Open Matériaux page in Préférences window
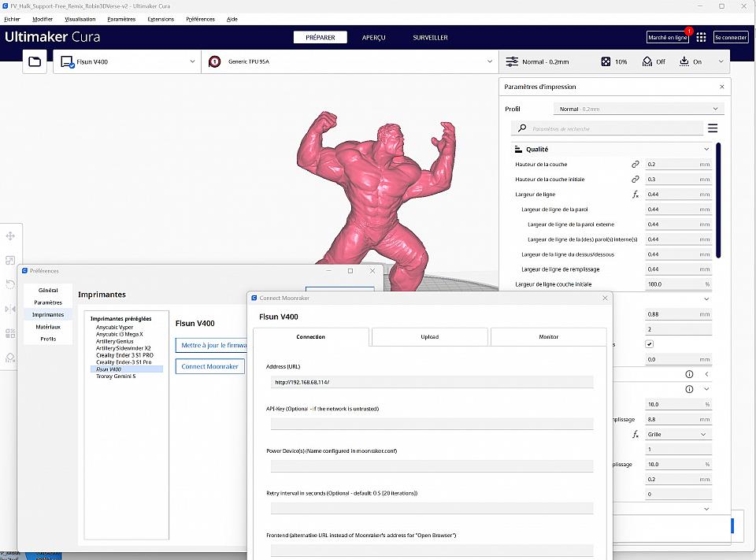Viewport: 756px width, 560px height. click(48, 327)
